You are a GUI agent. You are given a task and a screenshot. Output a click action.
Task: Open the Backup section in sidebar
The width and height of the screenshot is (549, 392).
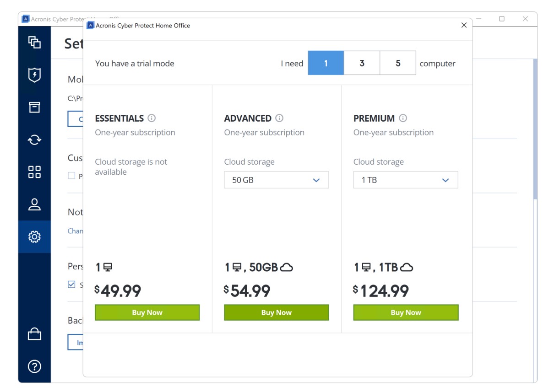tap(34, 43)
